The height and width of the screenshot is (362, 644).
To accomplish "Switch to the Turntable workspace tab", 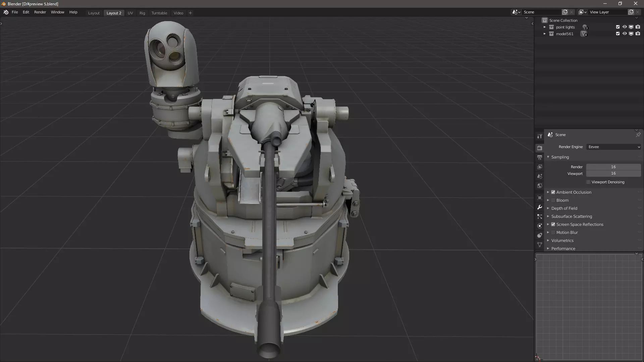I will pyautogui.click(x=159, y=13).
